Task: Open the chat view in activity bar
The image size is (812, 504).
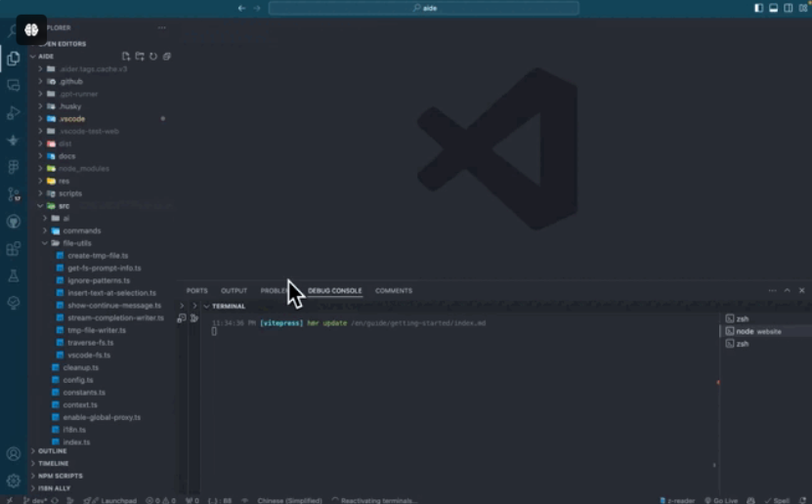Action: pyautogui.click(x=14, y=85)
